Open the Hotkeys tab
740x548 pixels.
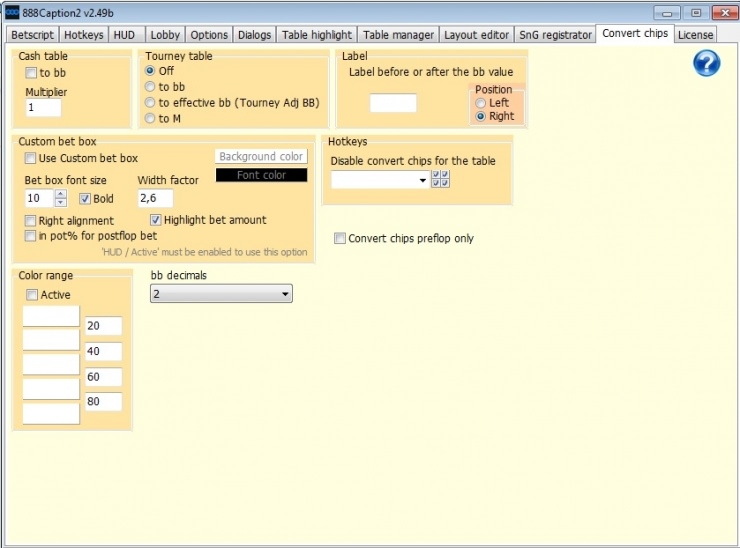point(84,35)
